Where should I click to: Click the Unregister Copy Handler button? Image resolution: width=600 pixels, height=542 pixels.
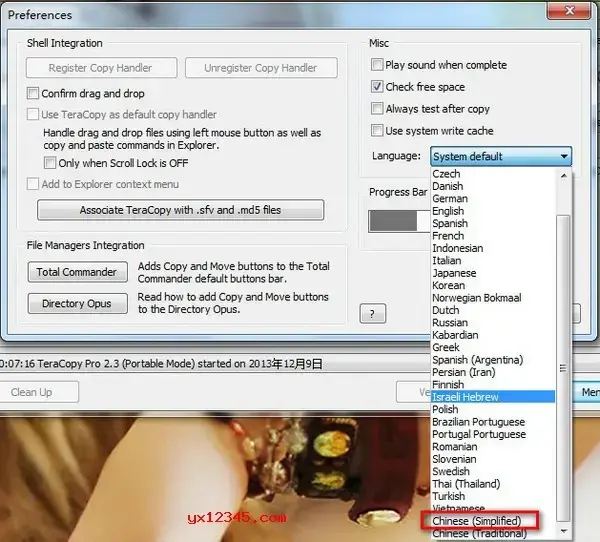coord(261,68)
